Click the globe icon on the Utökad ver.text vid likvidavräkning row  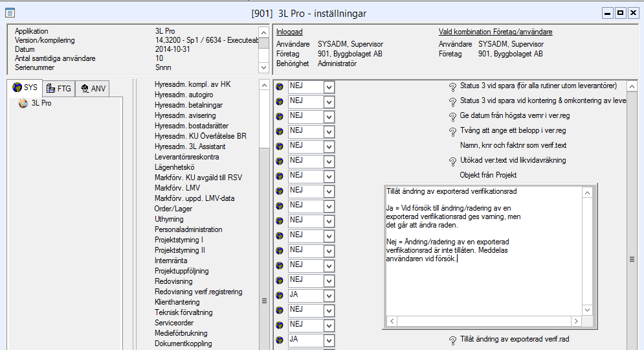pyautogui.click(x=280, y=161)
